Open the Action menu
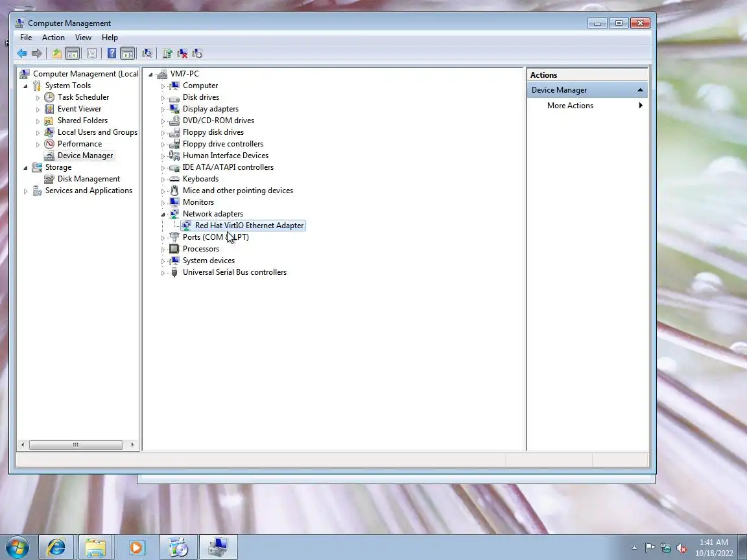Screen dimensions: 747x560 pos(53,37)
